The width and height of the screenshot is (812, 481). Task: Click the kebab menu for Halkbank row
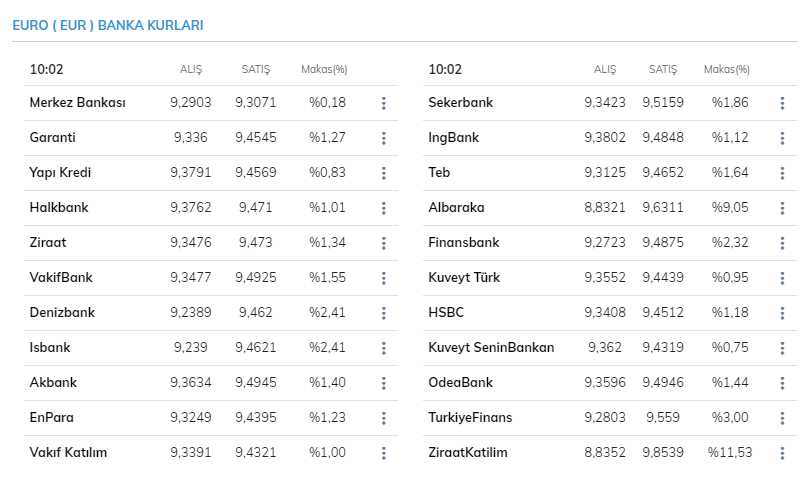pyautogui.click(x=383, y=208)
